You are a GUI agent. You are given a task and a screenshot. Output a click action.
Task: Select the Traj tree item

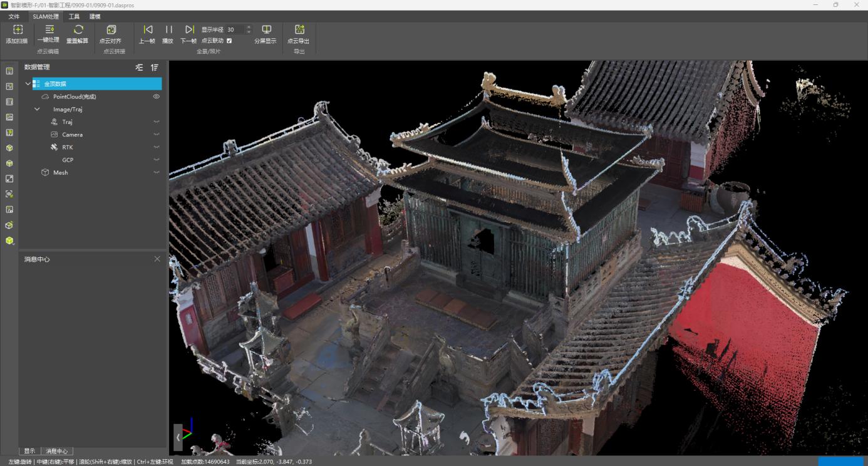pos(67,122)
